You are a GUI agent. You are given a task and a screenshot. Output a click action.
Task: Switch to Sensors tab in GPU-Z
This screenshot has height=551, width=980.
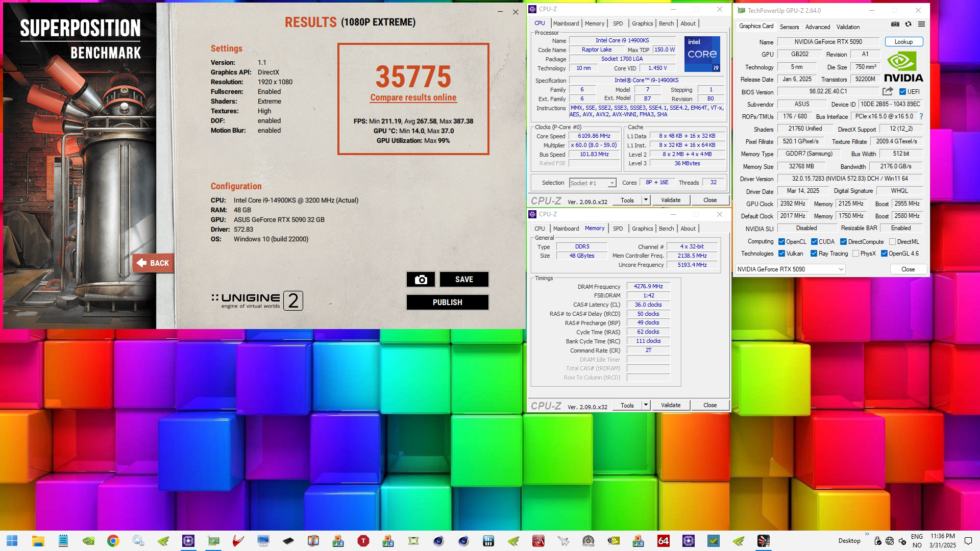(789, 27)
